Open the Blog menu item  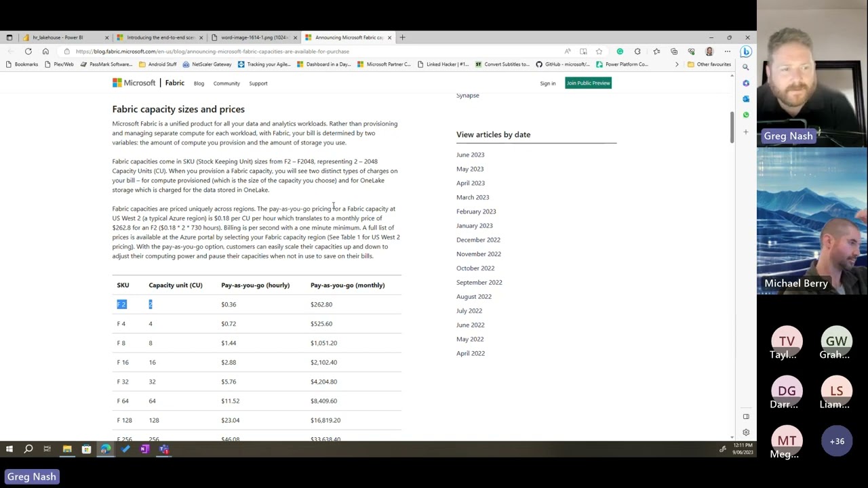[x=199, y=83]
